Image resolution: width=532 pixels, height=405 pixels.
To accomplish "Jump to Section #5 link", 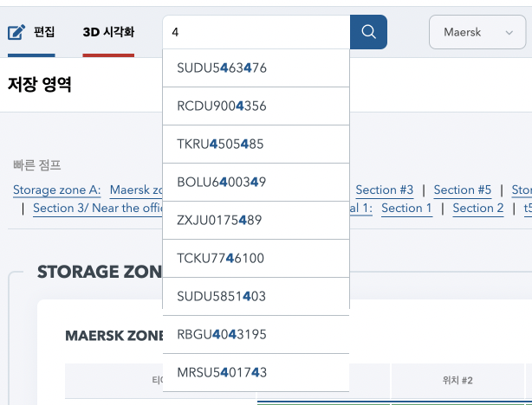I will point(462,190).
